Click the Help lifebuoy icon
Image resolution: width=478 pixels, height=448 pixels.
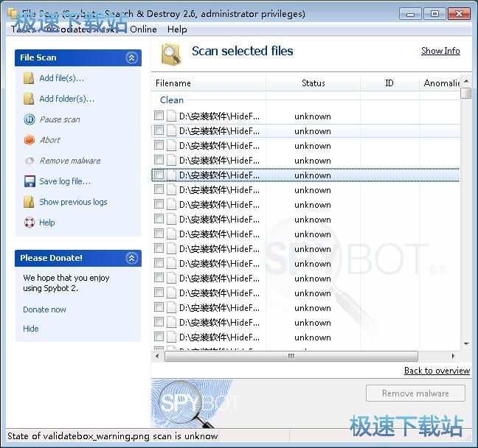click(30, 223)
